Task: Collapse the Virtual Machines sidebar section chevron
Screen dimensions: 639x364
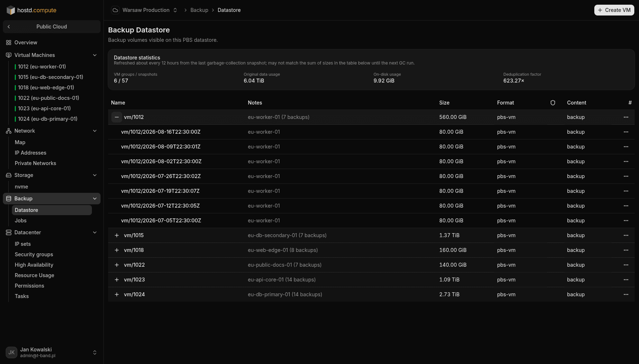Action: 95,55
